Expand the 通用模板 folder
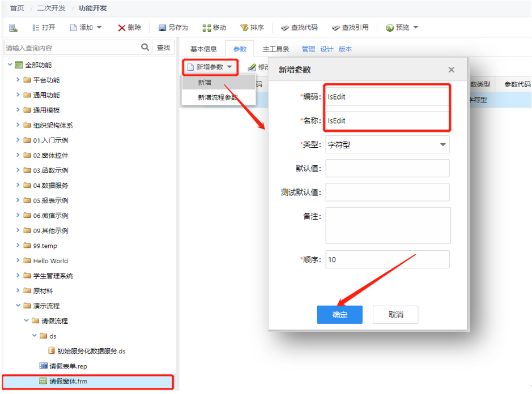532x394 pixels. click(x=18, y=110)
